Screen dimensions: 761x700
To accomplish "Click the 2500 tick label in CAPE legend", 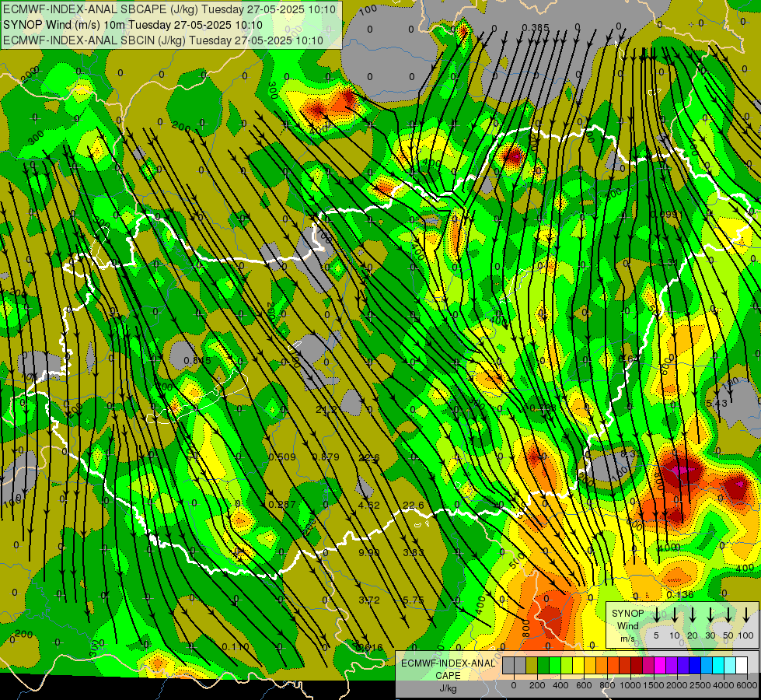I will click(x=700, y=685).
